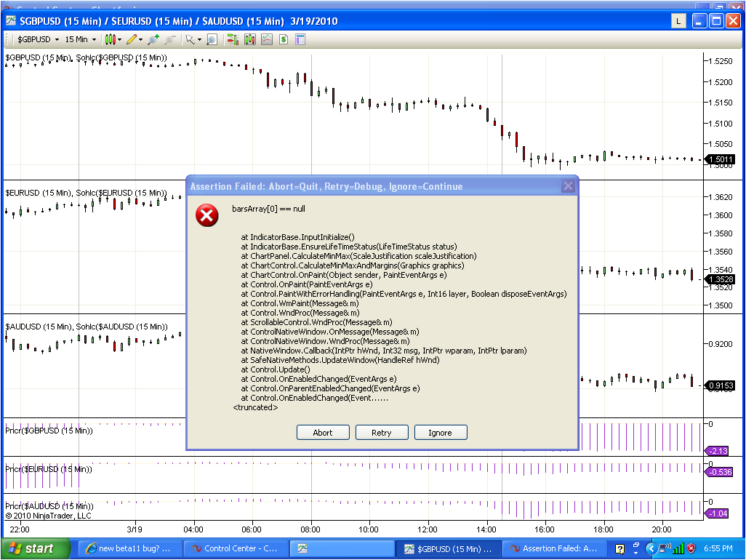The width and height of the screenshot is (746, 560).
Task: Open the strategies dollar sign icon
Action: 284,39
